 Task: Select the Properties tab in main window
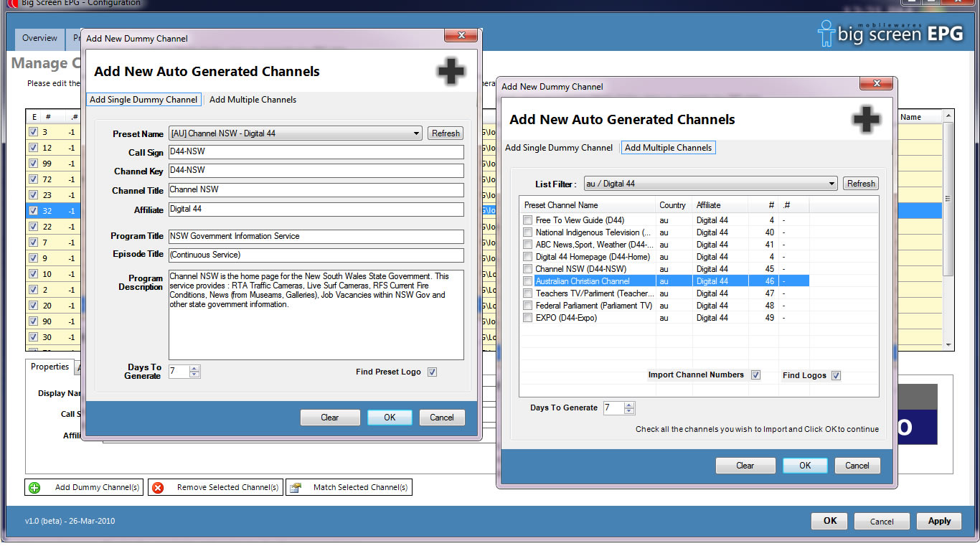[50, 367]
